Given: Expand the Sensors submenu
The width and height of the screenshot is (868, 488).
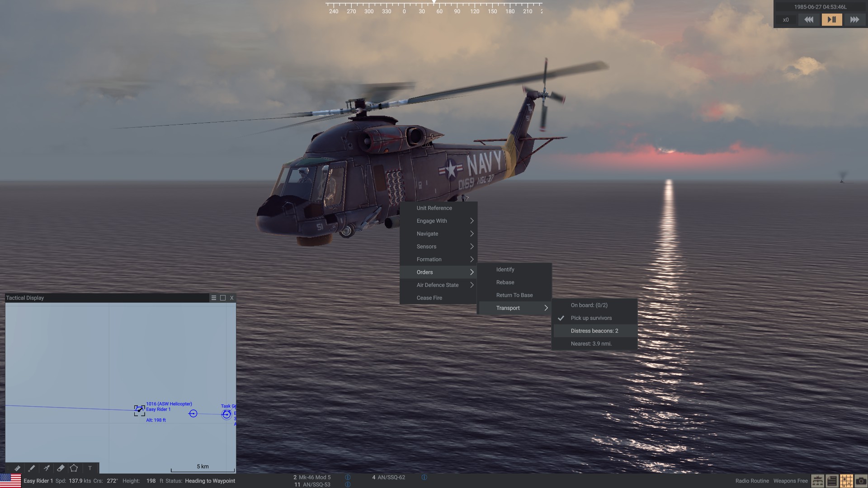Looking at the screenshot, I should coord(439,246).
